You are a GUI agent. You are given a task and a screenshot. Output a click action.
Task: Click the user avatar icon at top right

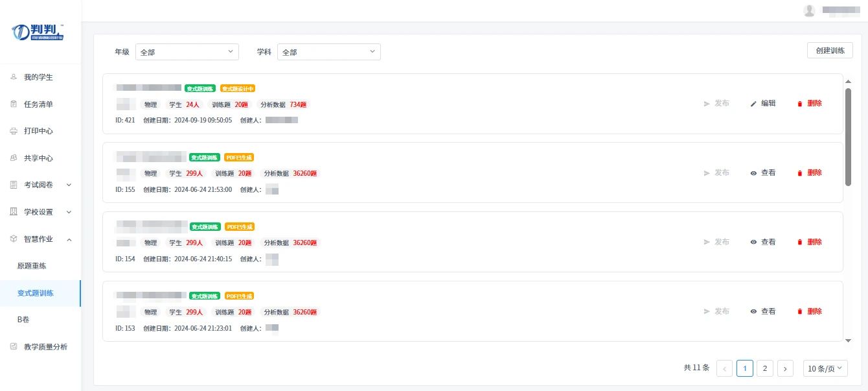click(x=809, y=10)
